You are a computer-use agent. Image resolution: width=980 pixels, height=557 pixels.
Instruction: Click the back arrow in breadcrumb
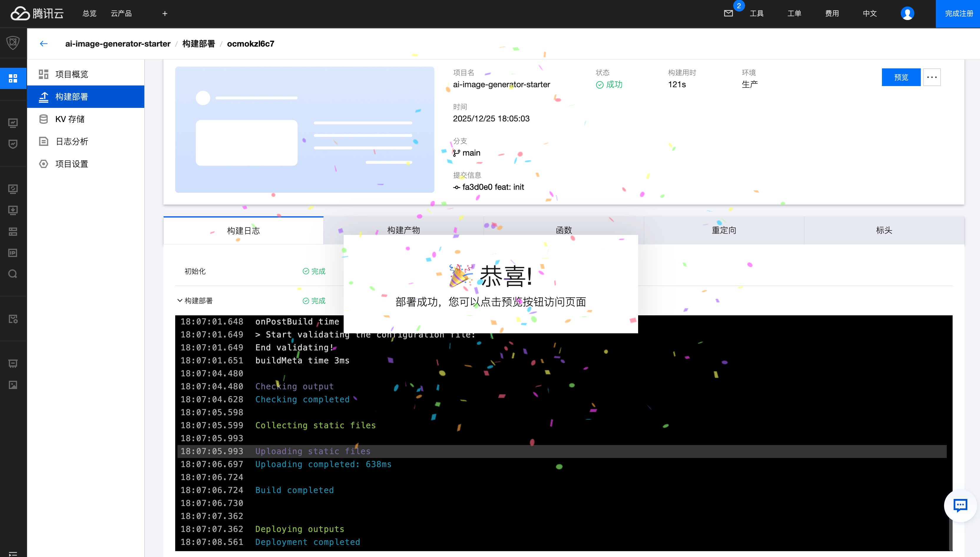pos(44,44)
